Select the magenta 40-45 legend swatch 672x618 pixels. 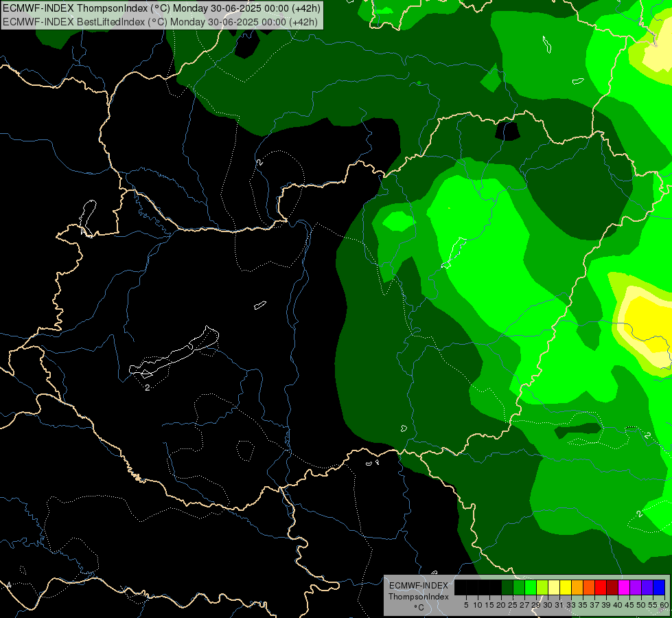pyautogui.click(x=624, y=587)
